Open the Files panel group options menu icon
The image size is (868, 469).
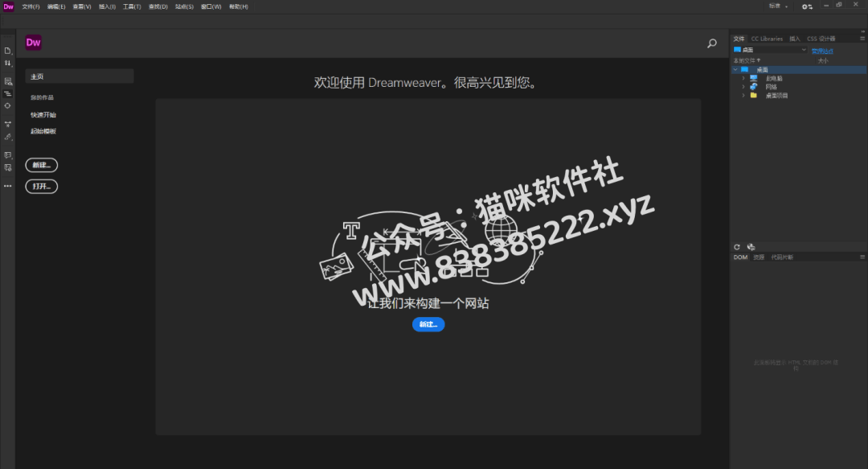862,39
